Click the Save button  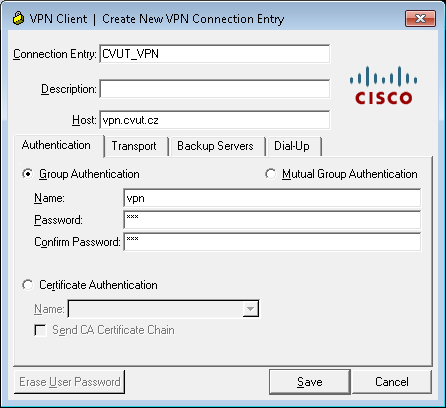click(310, 382)
